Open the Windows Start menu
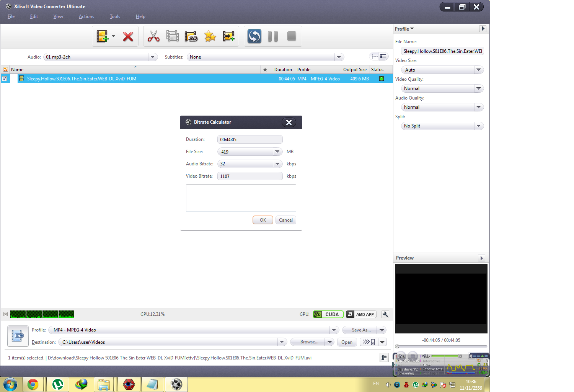574x392 pixels. click(x=10, y=384)
